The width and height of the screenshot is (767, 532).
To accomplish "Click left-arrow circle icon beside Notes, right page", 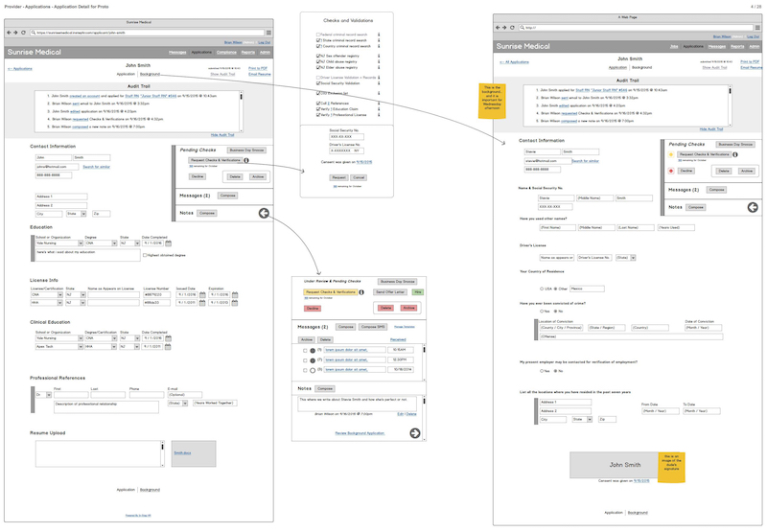I will 753,207.
